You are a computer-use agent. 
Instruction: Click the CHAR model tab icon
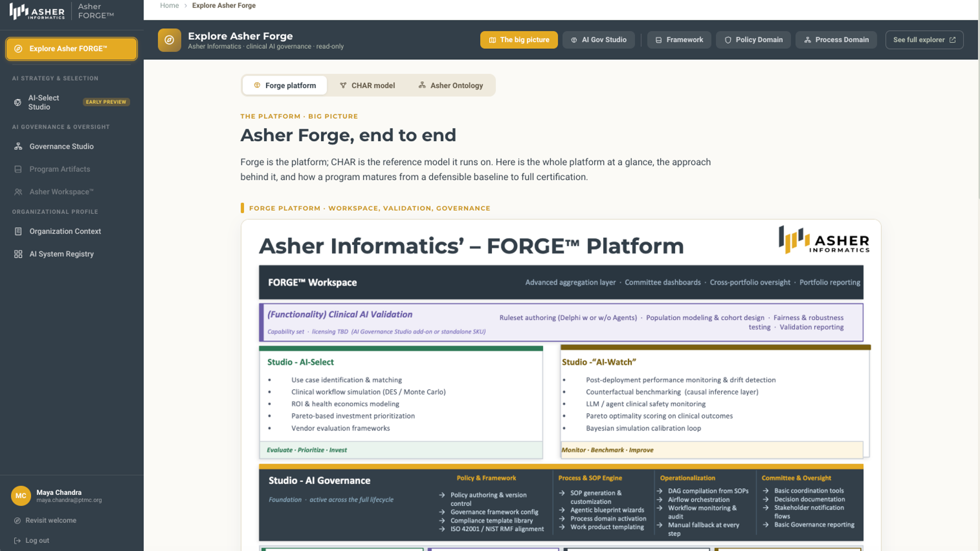point(343,85)
